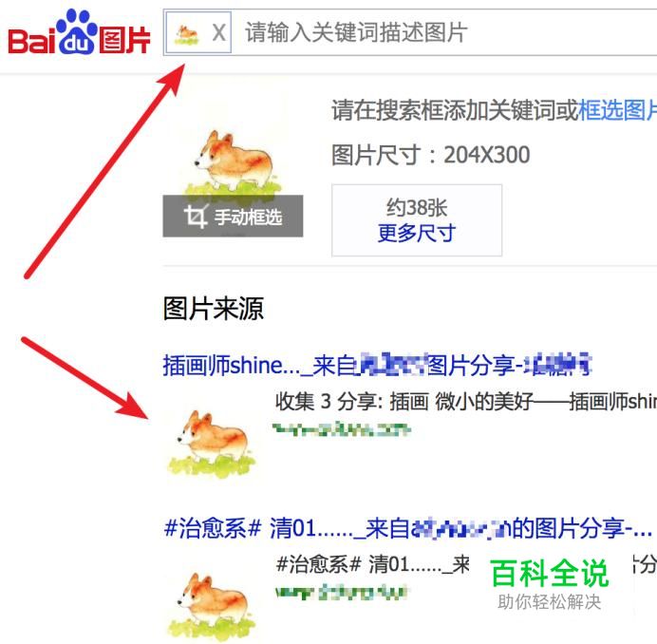
Task: Click the 图片尺寸：204X300 size label
Action: tap(430, 155)
